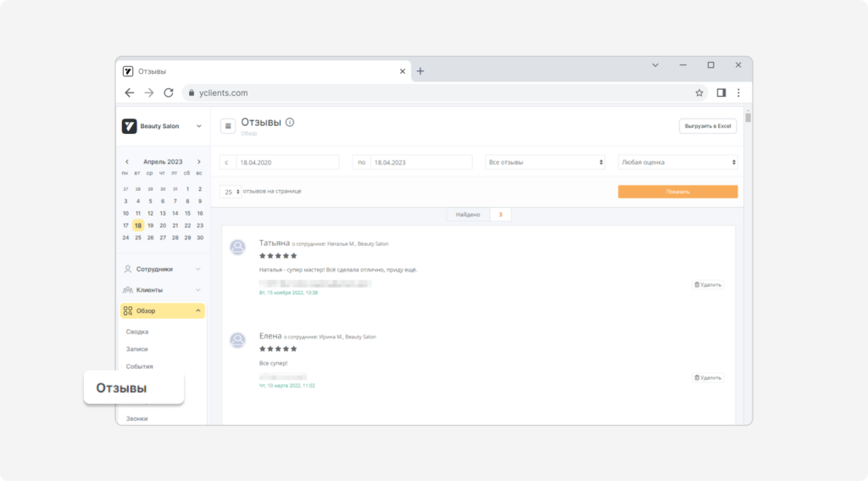The image size is (868, 481).
Task: Open the Любая оценка rating dropdown
Action: (x=677, y=162)
